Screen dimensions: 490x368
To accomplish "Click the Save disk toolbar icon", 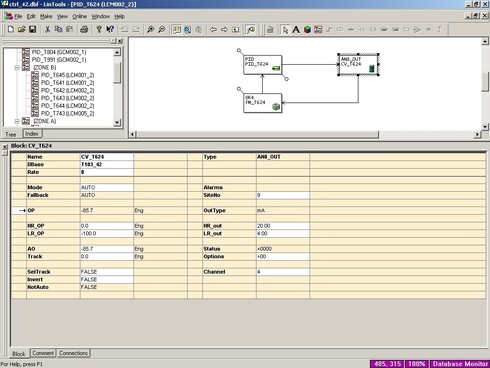I will tap(33, 30).
